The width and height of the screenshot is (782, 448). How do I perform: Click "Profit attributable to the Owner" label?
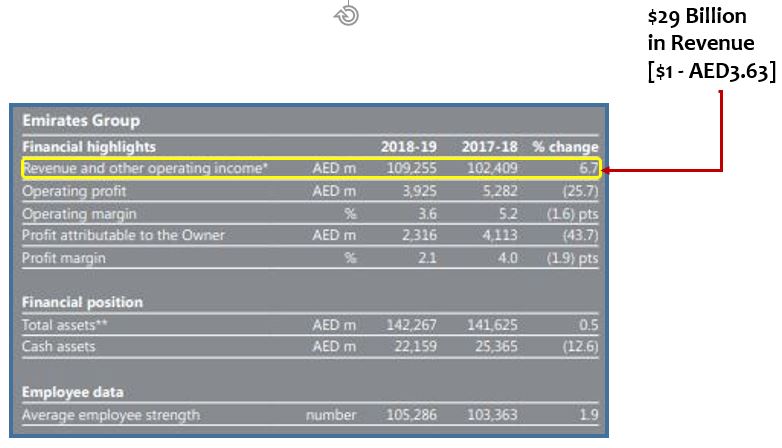[123, 235]
